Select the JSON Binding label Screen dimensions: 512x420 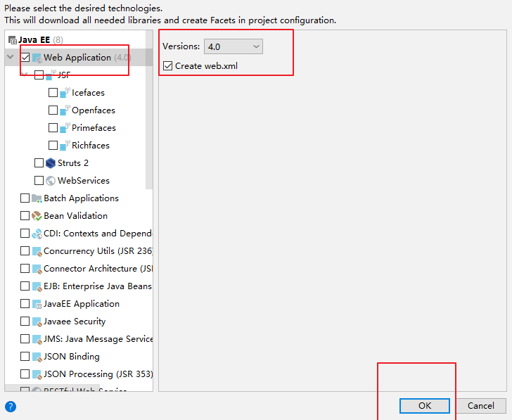(x=72, y=357)
